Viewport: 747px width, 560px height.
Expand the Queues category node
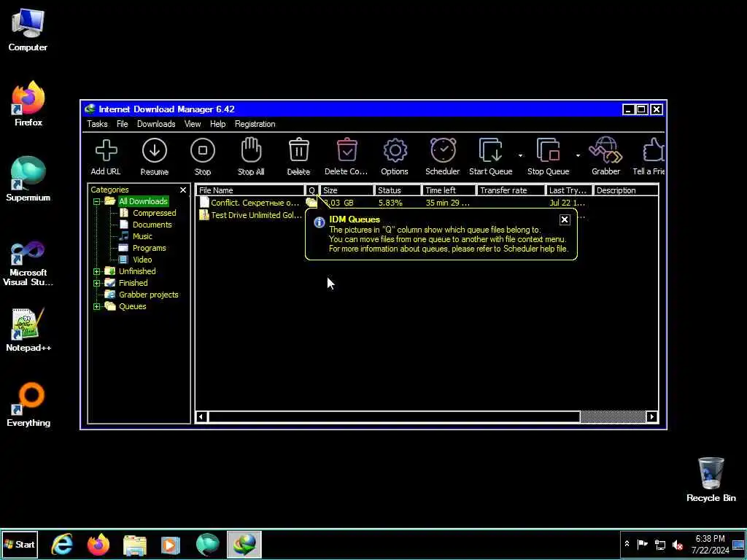pyautogui.click(x=97, y=307)
